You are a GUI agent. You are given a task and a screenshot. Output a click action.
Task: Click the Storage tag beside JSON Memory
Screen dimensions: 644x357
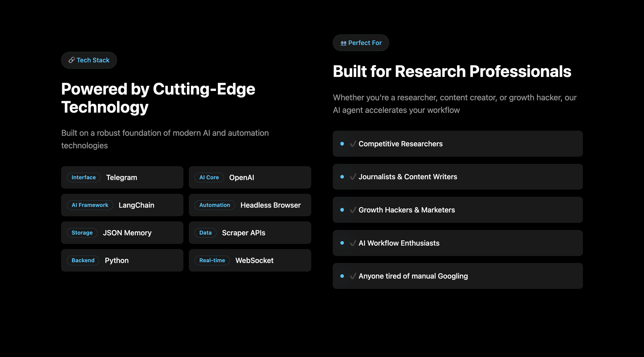pyautogui.click(x=82, y=233)
